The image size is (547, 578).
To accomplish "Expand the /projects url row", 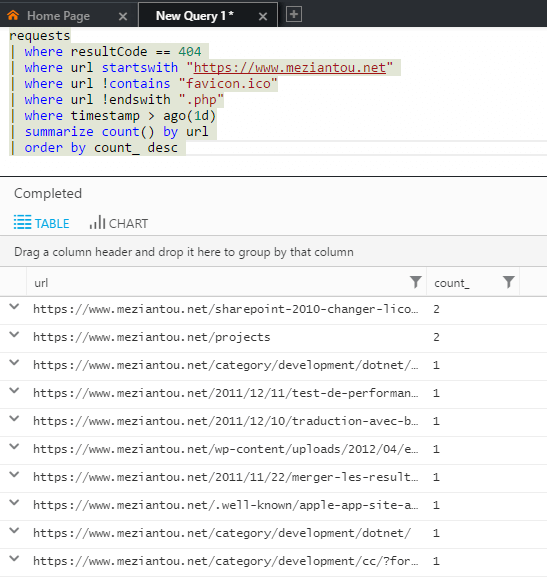I will 14,335.
